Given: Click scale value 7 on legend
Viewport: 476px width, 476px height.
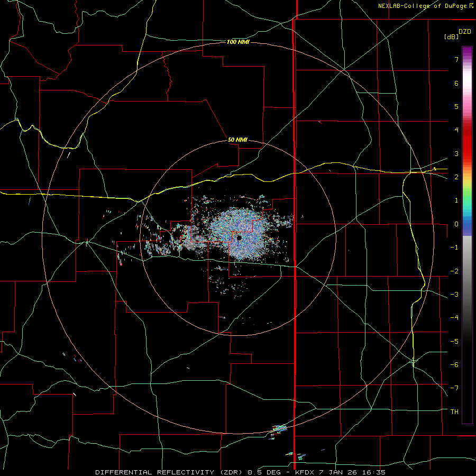Looking at the screenshot, I should tap(456, 59).
